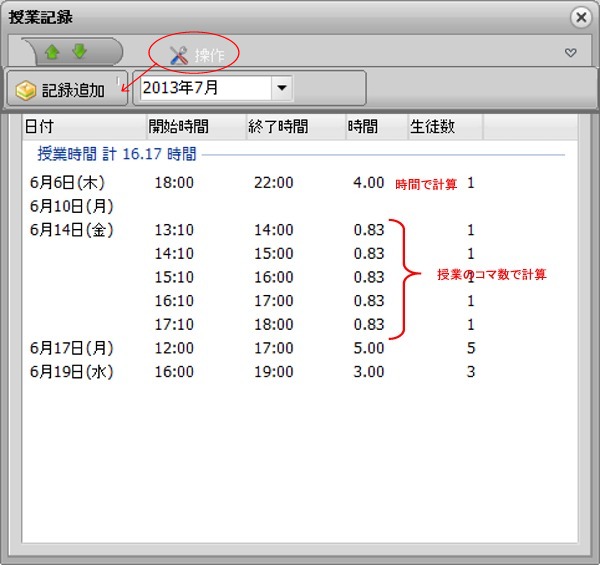Screen dimensions: 600x565
Task: Close the 授業記録 window
Action: pos(581,17)
